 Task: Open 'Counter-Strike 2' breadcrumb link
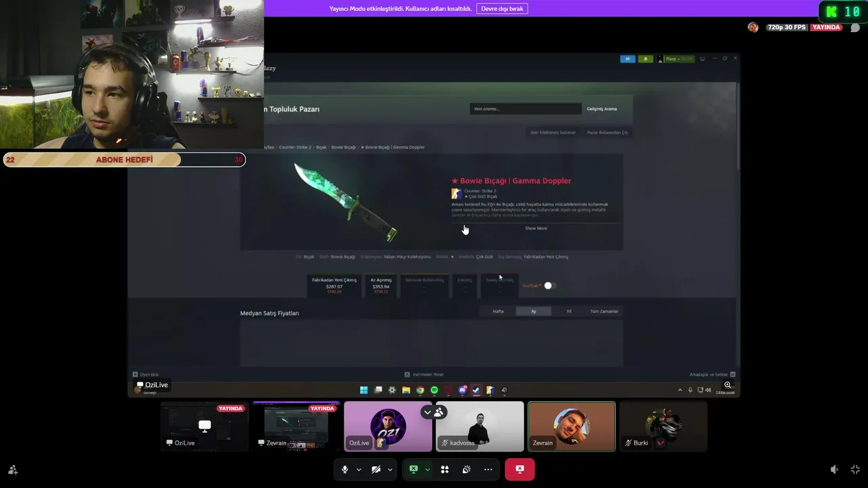295,147
